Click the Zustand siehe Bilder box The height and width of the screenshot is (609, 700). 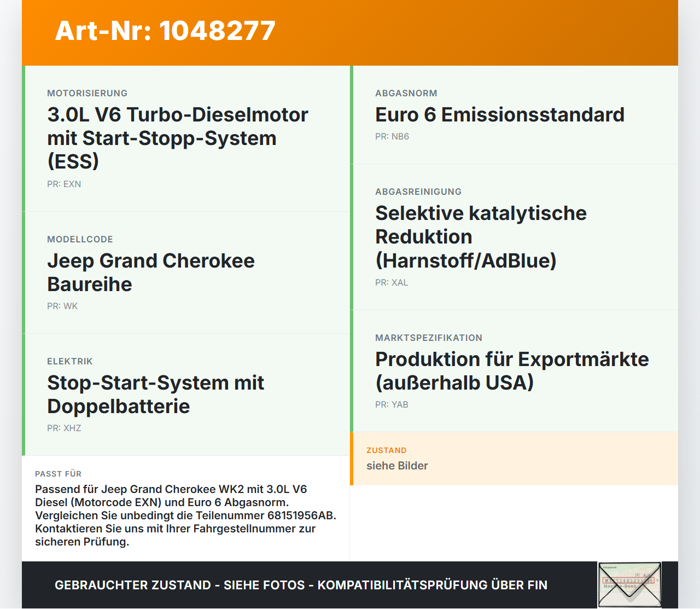tap(514, 459)
